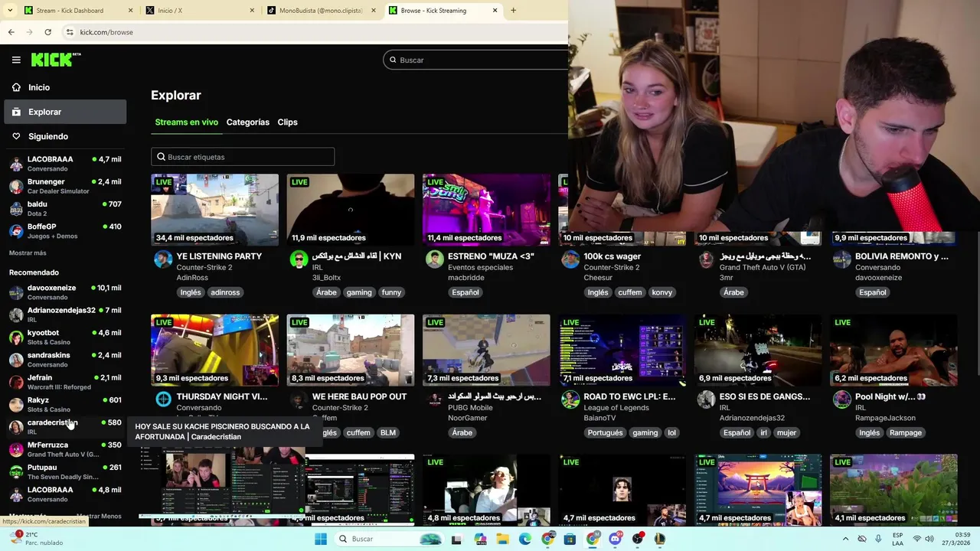Click 3li_Boltx streamer avatar

299,259
